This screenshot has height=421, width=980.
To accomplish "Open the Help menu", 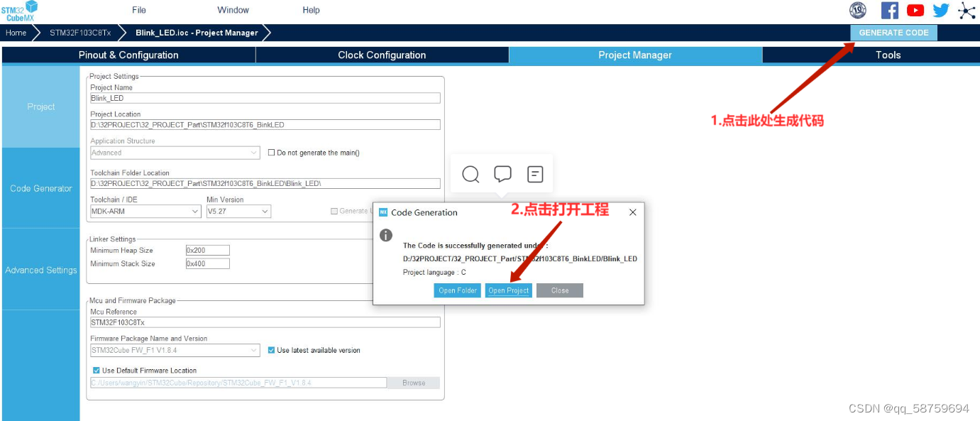I will point(311,10).
